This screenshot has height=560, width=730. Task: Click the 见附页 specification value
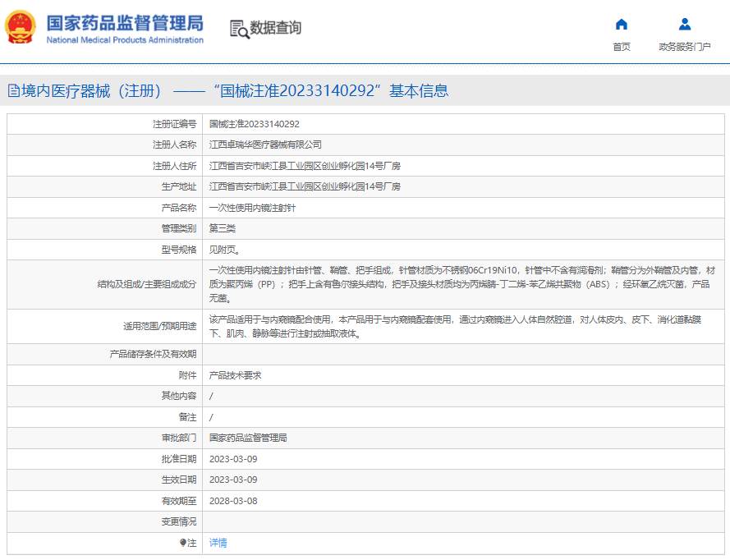[224, 250]
